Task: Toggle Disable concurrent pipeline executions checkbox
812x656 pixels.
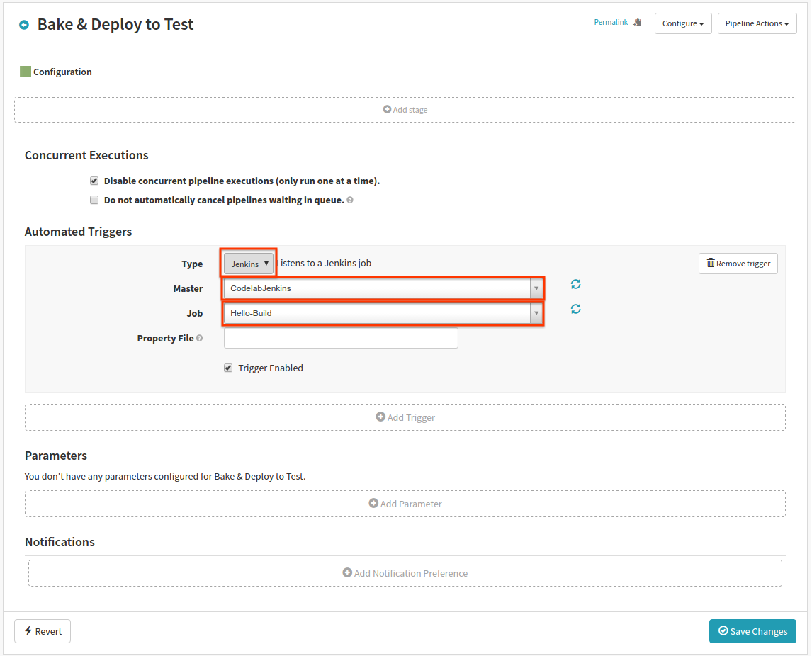Action: tap(94, 181)
